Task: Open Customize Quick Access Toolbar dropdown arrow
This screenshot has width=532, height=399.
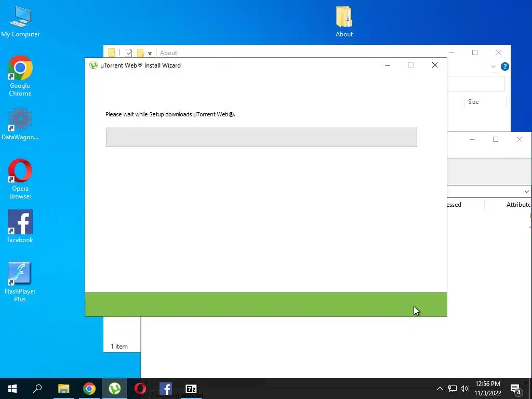Action: [x=150, y=53]
